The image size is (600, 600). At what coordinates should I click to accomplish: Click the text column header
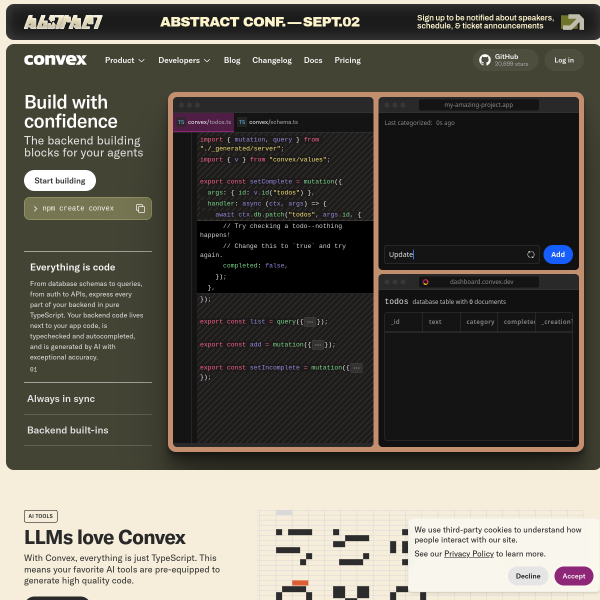click(x=441, y=322)
